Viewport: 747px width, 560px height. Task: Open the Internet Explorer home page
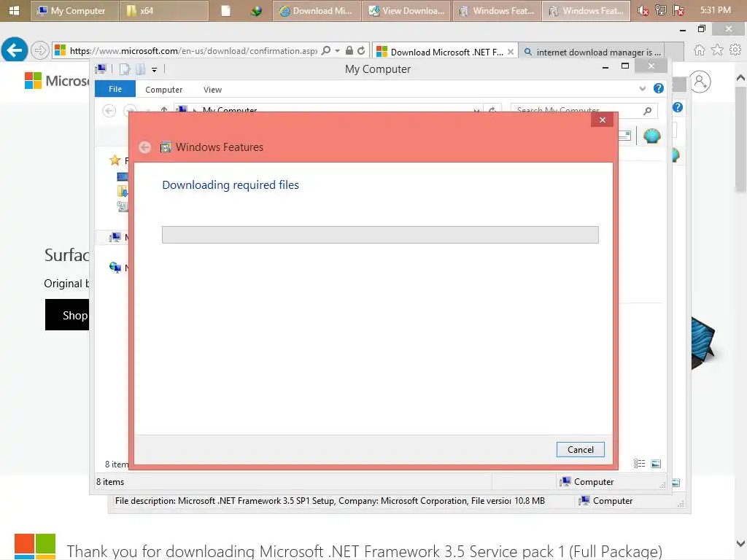point(700,50)
